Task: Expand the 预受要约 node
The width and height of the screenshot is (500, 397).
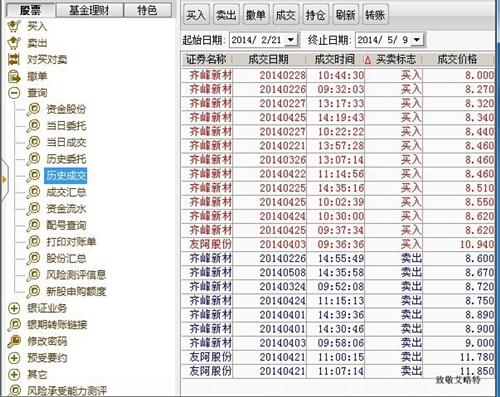Action: pyautogui.click(x=14, y=358)
